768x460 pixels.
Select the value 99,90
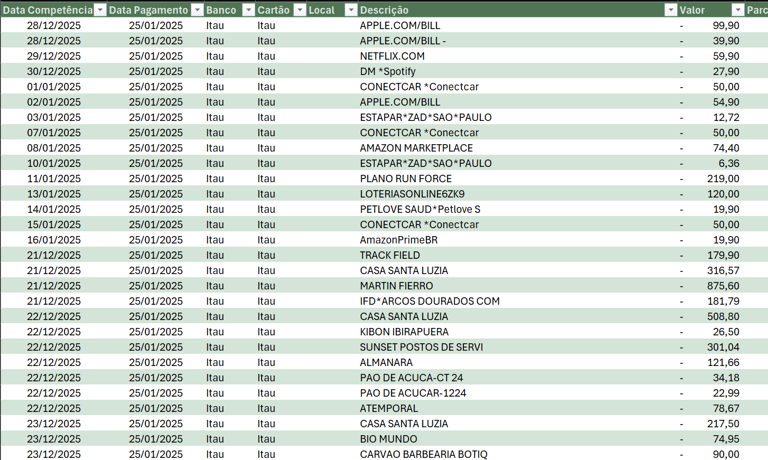click(726, 25)
